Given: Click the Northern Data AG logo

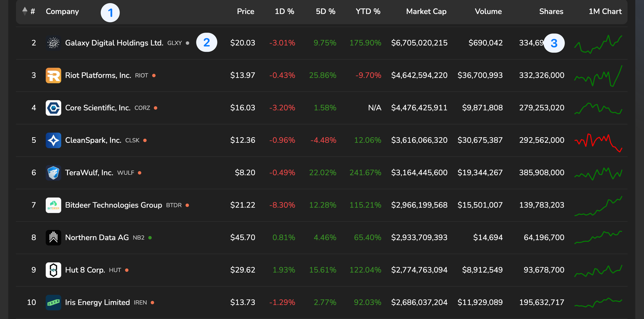Looking at the screenshot, I should coord(53,238).
